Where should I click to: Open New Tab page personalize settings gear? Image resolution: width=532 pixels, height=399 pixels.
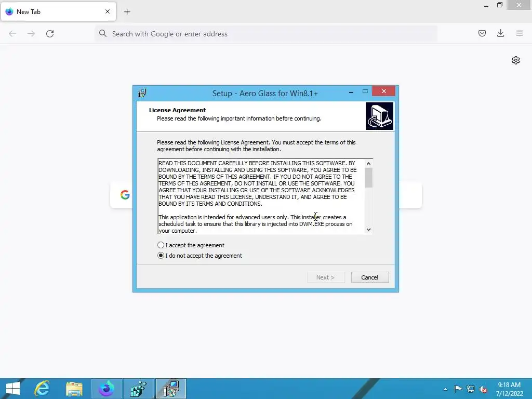tap(516, 60)
